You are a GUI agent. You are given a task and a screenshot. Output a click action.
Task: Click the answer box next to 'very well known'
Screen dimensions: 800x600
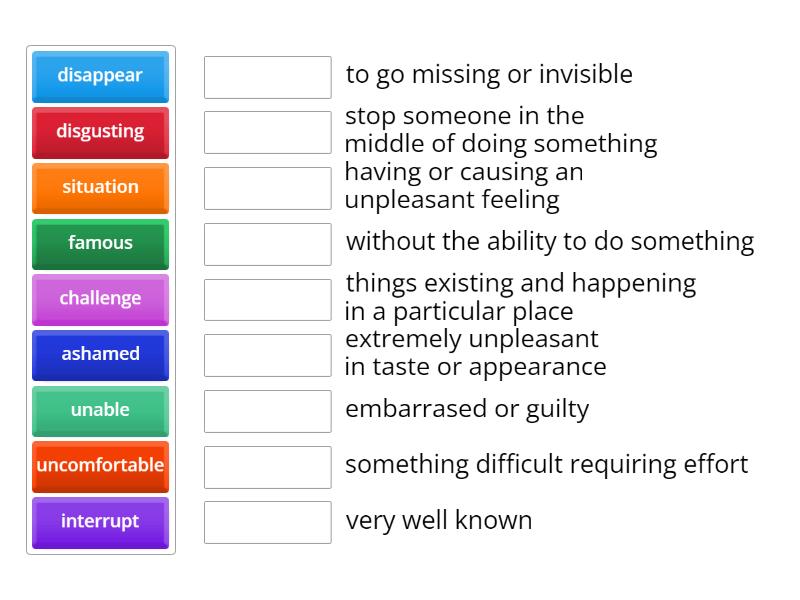click(266, 521)
